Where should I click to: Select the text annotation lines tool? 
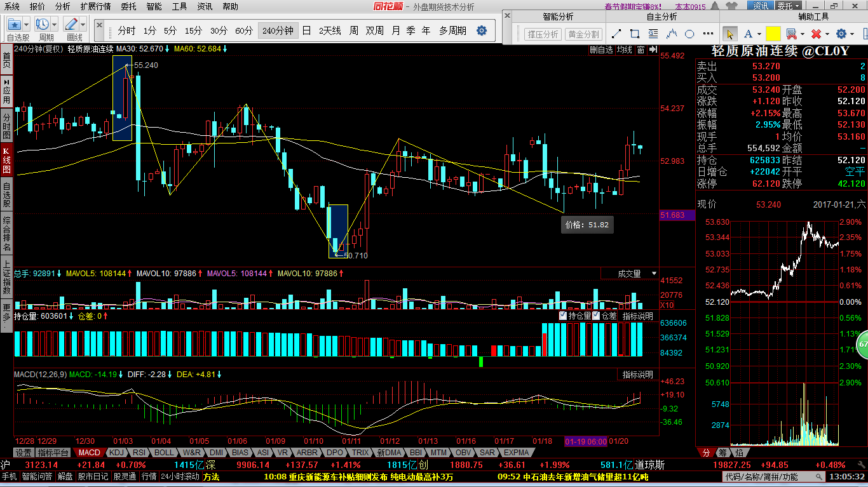[x=653, y=34]
